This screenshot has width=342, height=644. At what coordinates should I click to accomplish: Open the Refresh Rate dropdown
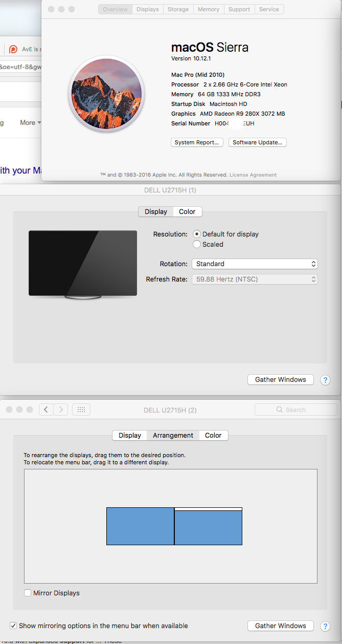[255, 279]
